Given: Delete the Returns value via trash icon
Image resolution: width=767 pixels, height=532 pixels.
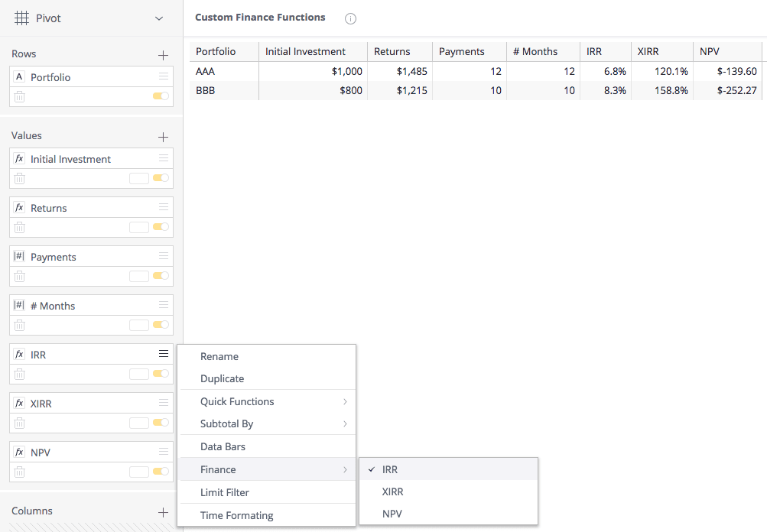Looking at the screenshot, I should [20, 227].
